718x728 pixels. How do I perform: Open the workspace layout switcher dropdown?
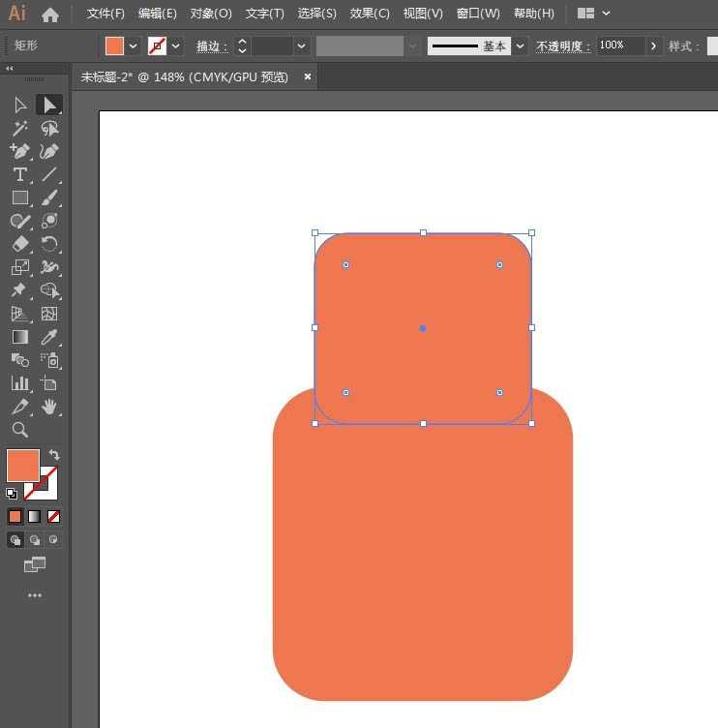coord(606,14)
